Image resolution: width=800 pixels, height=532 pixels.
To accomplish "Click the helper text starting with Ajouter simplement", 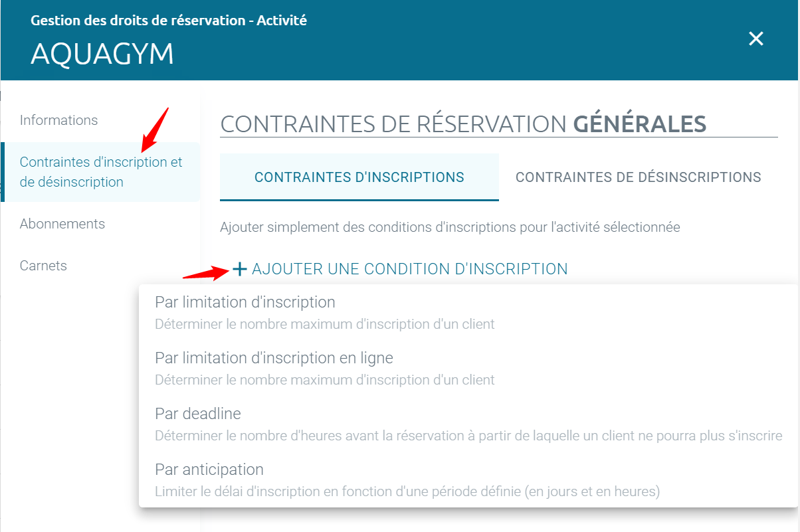I will pos(449,227).
